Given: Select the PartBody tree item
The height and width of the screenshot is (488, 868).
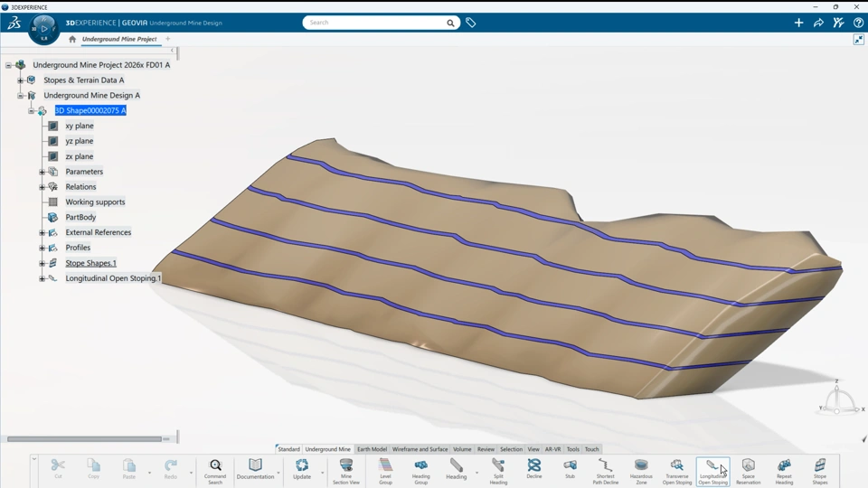Looking at the screenshot, I should click(80, 217).
